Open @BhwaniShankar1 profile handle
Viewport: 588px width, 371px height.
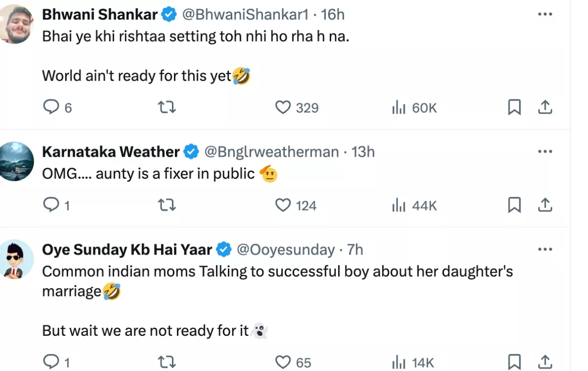pos(245,15)
